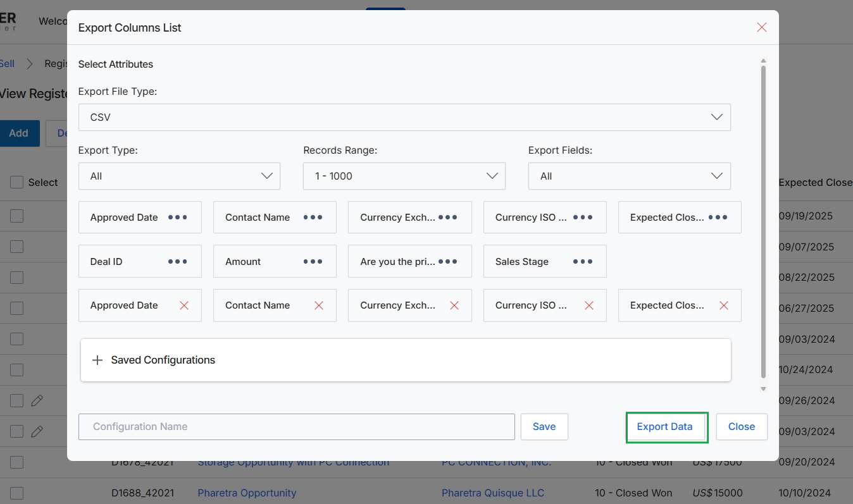Open options dots on top Currency ISO chip
This screenshot has width=853, height=504.
[583, 217]
